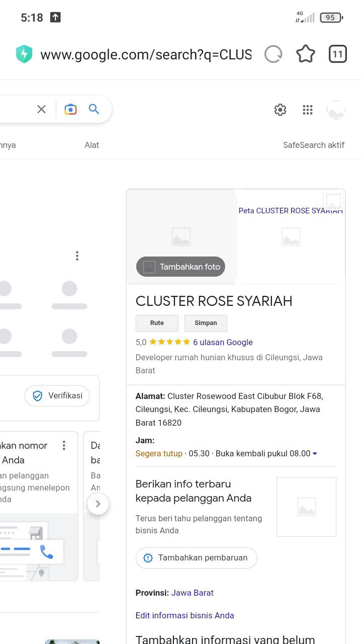The image size is (362, 644).
Task: Open the 6 ulasan Google link
Action: 223,342
